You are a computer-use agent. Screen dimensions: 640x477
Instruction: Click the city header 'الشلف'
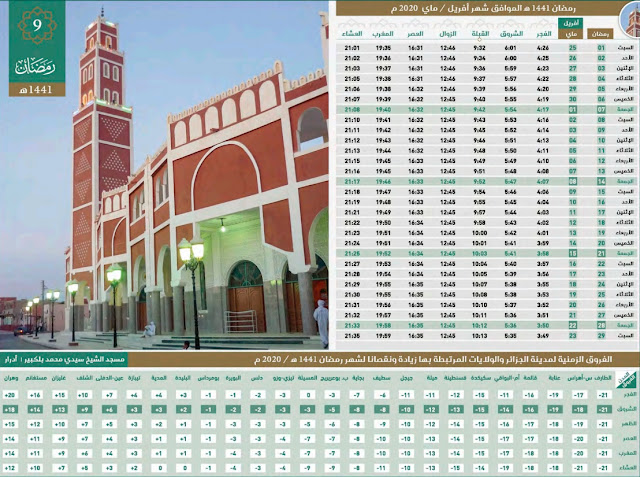(84, 378)
